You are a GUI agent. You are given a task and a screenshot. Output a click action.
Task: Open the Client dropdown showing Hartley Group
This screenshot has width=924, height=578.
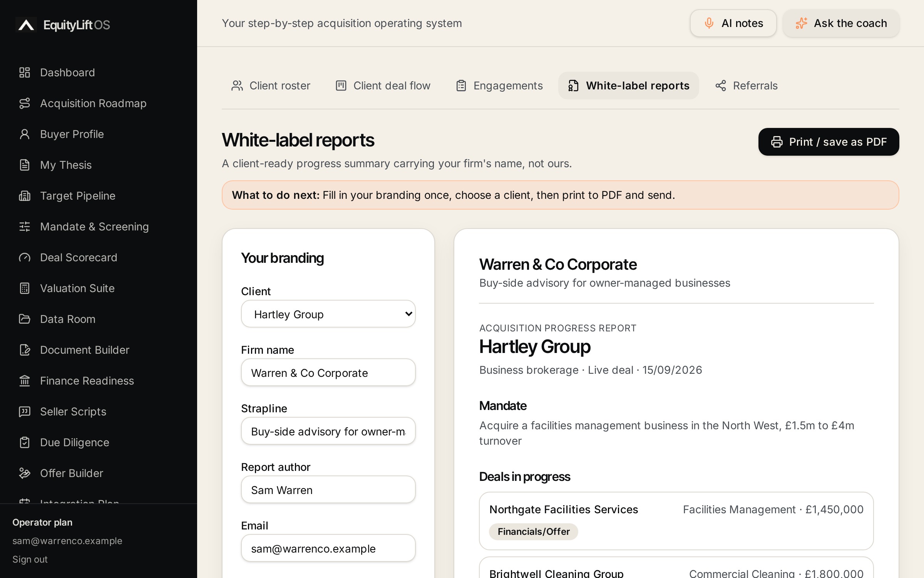pyautogui.click(x=328, y=314)
